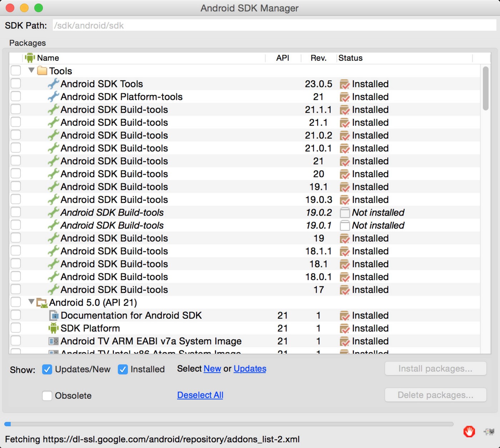The width and height of the screenshot is (500, 448).
Task: Click the Android TV ARM EABI system image icon
Action: 54,341
